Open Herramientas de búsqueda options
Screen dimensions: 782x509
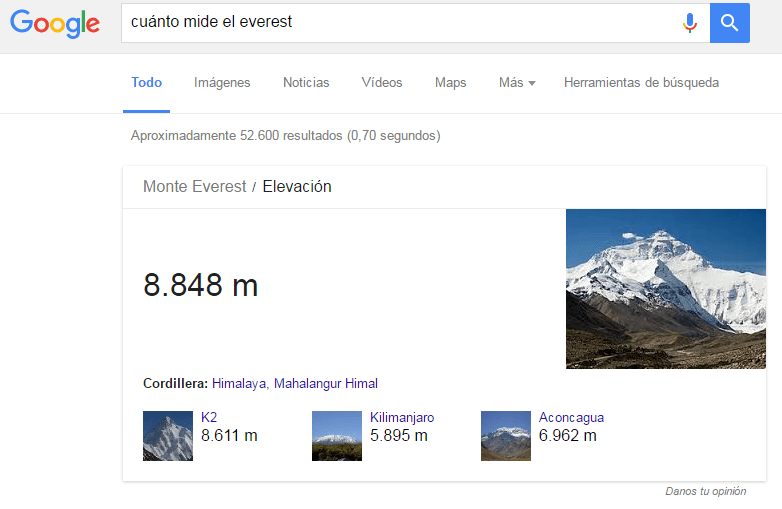641,83
